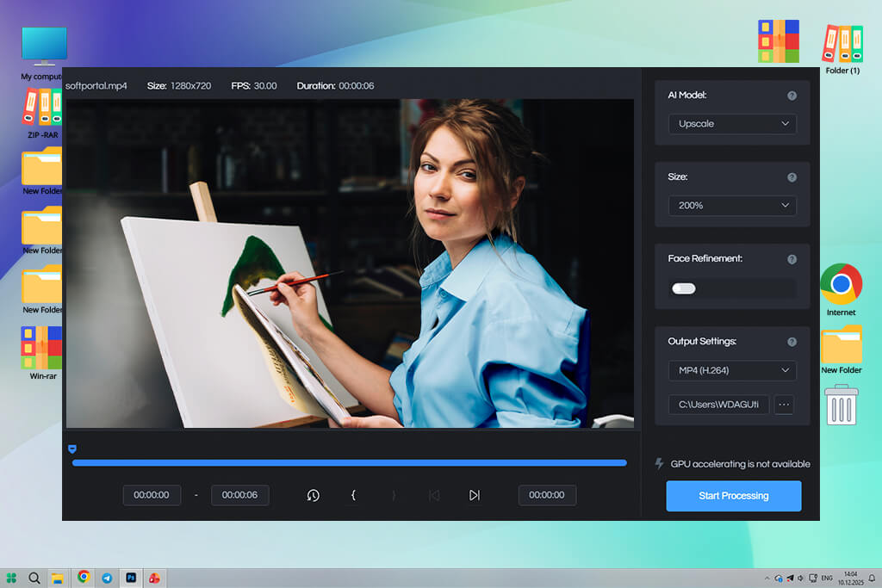Click the Duration: 00:00:06 info text
882x588 pixels.
tap(335, 86)
